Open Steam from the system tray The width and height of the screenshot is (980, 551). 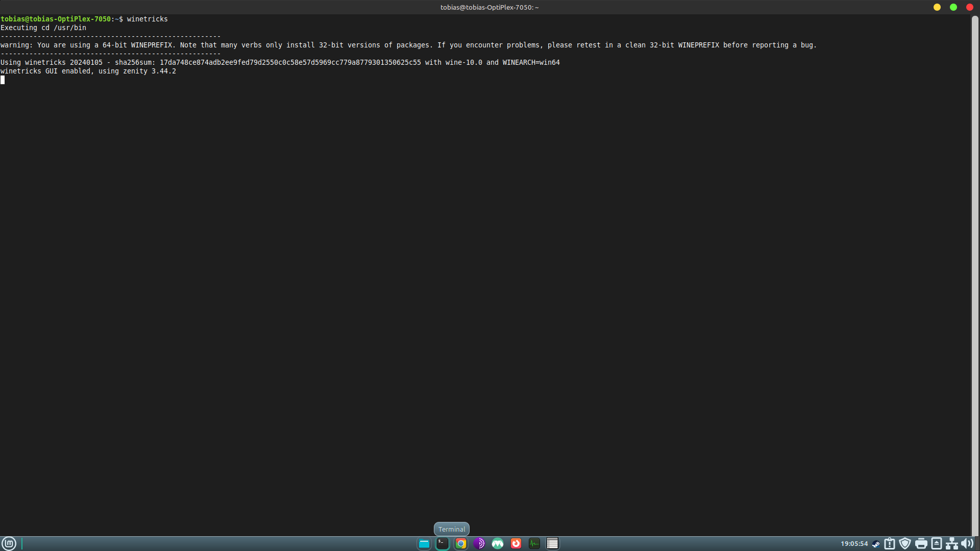(876, 544)
